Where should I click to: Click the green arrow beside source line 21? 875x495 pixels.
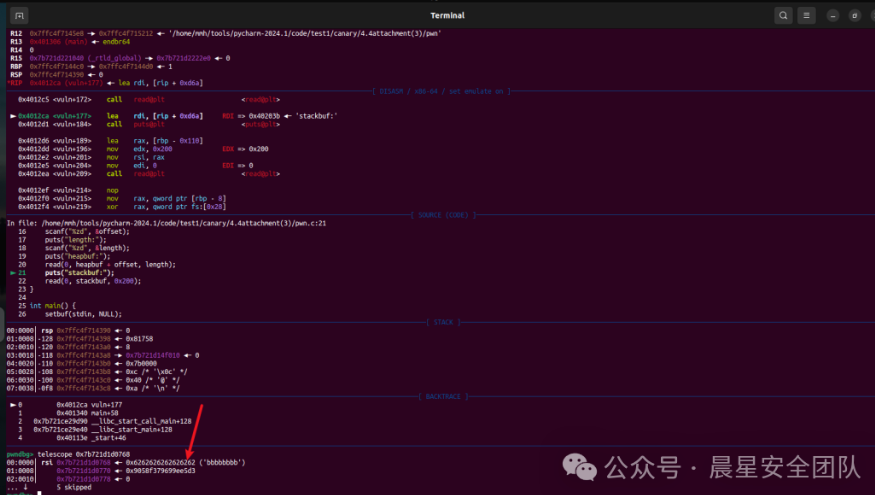(12, 272)
